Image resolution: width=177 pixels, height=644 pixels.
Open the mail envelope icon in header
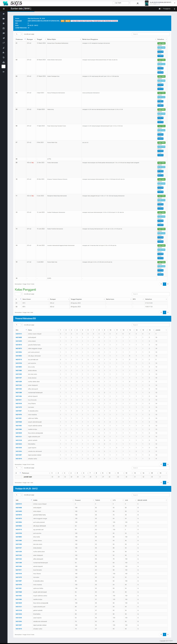(x=138, y=3)
